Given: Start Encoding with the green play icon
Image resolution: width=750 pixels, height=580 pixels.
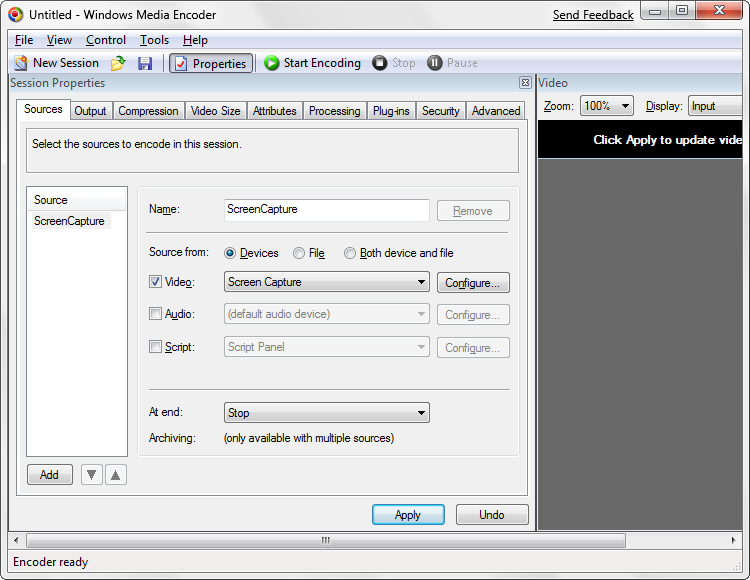Looking at the screenshot, I should click(x=272, y=63).
